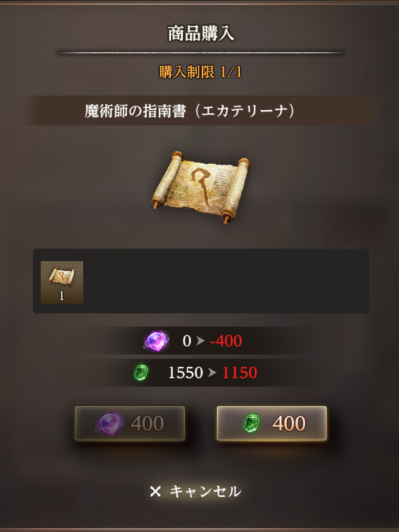Click the 購入制限 1/1 limit label
The width and height of the screenshot is (399, 532).
pyautogui.click(x=200, y=72)
